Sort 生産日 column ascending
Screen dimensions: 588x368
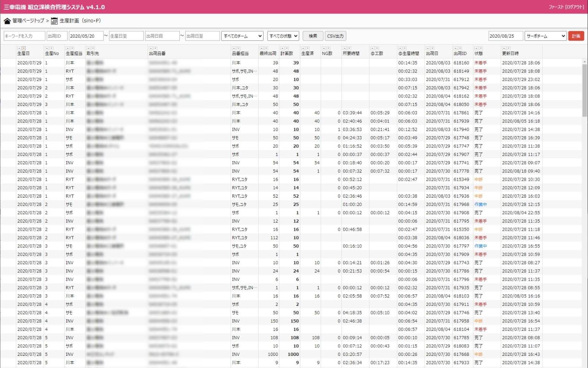19,48
